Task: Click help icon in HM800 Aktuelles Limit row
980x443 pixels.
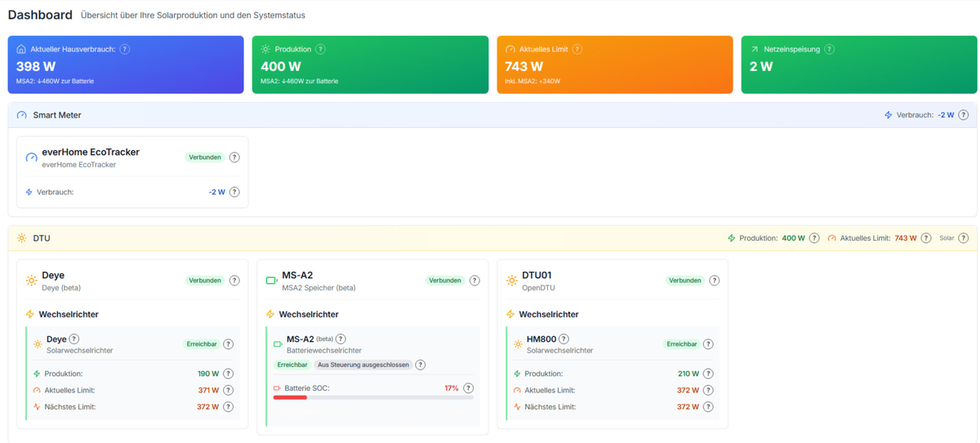Action: [708, 390]
